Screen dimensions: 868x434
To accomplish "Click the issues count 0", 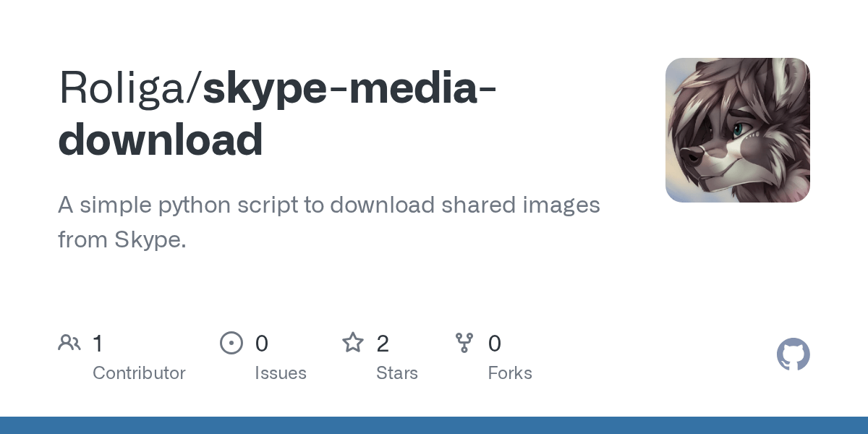I will point(262,344).
